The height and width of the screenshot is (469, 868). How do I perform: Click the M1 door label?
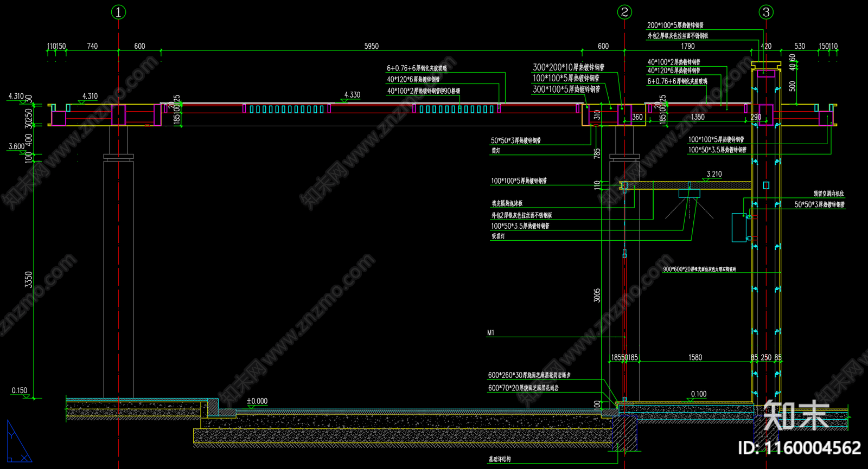(491, 333)
